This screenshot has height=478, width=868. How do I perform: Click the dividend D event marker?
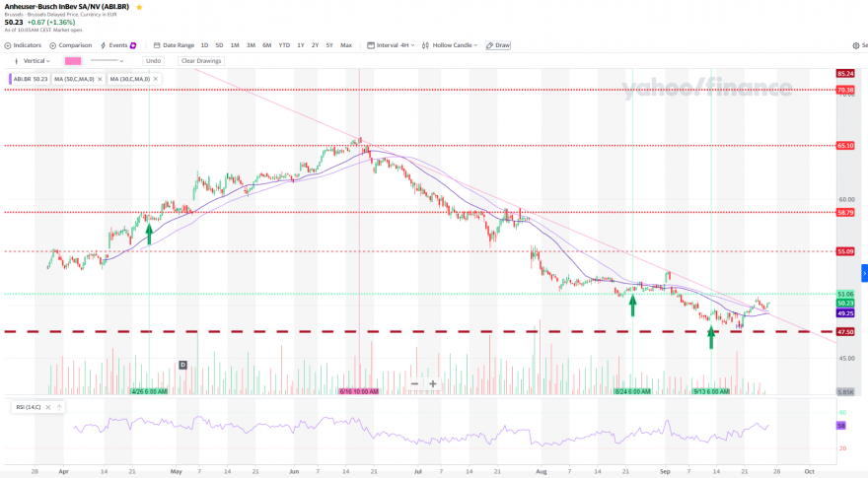(182, 365)
